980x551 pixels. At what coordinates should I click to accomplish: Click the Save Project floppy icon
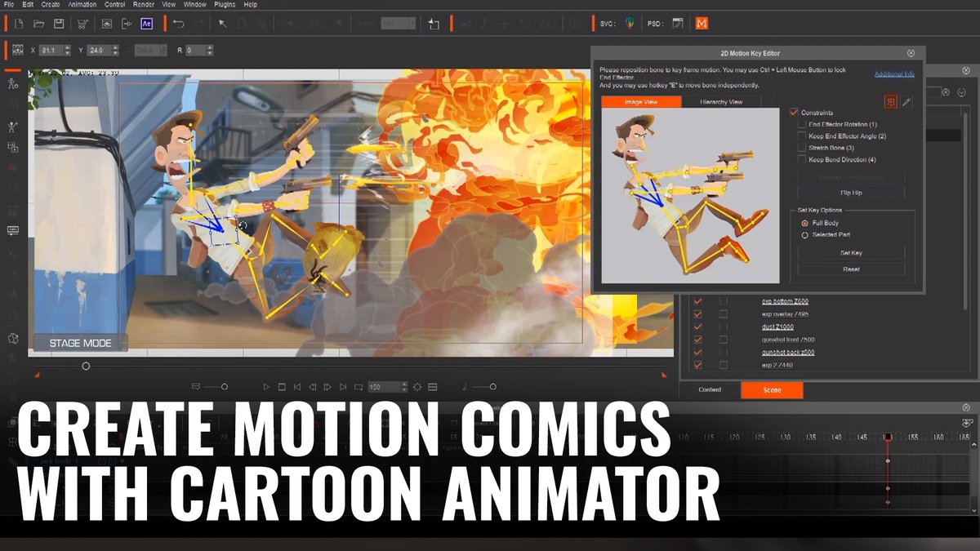pyautogui.click(x=59, y=24)
